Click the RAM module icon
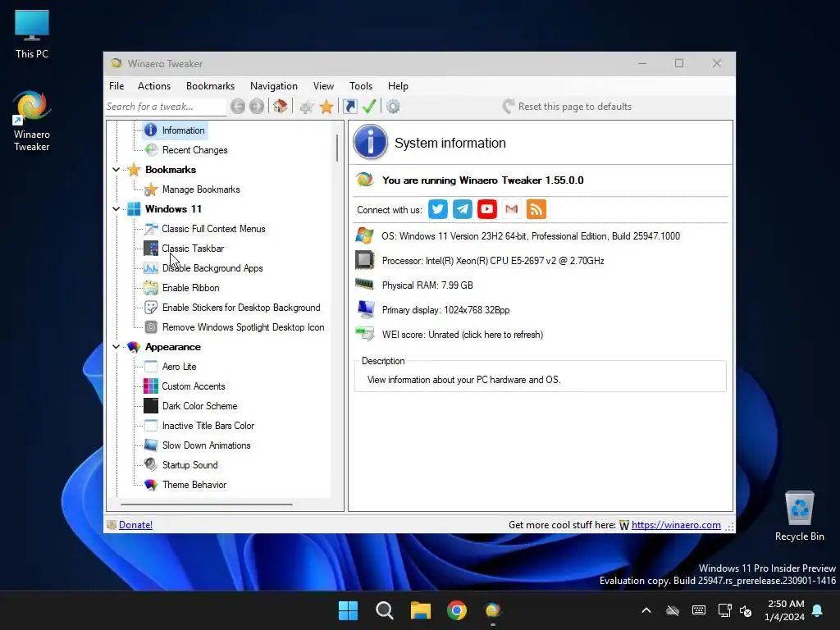Screen dimensions: 840x630 tap(365, 284)
